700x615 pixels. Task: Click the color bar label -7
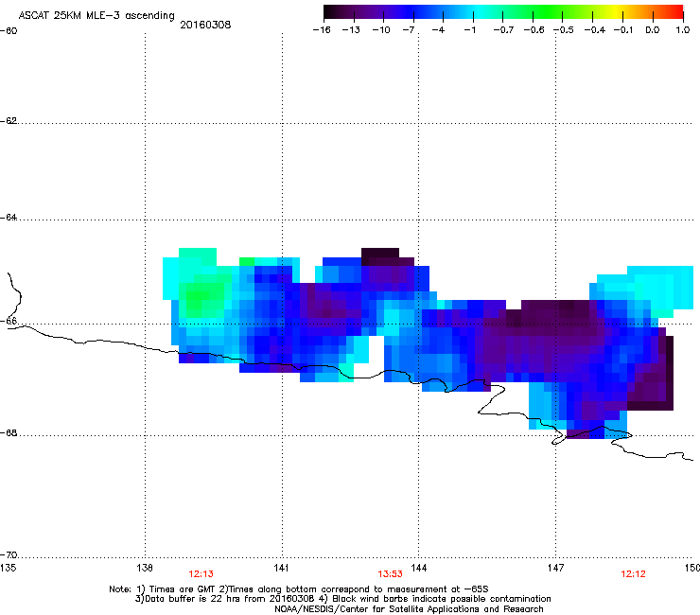click(x=408, y=30)
